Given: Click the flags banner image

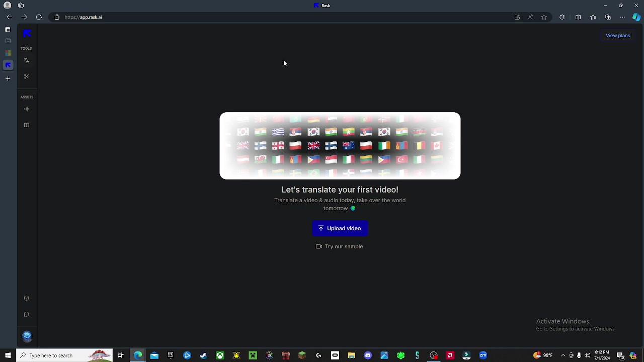Looking at the screenshot, I should (x=340, y=146).
